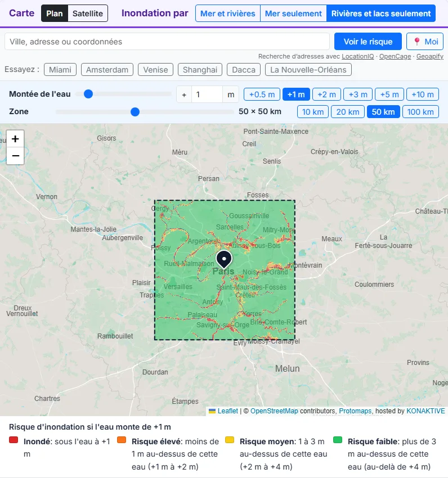This screenshot has height=478, width=448.
Task: Select Rivières et lacs seulement option
Action: 381,13
